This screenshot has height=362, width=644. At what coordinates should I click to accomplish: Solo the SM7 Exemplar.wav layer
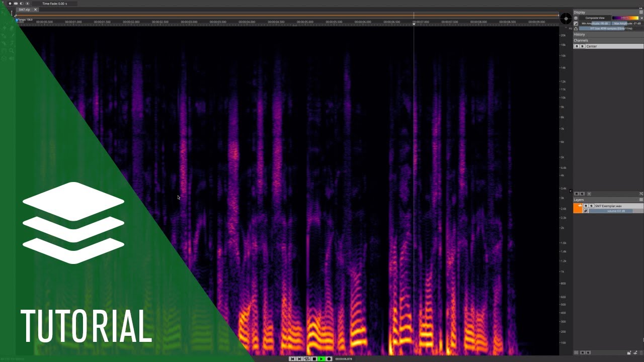(x=592, y=206)
